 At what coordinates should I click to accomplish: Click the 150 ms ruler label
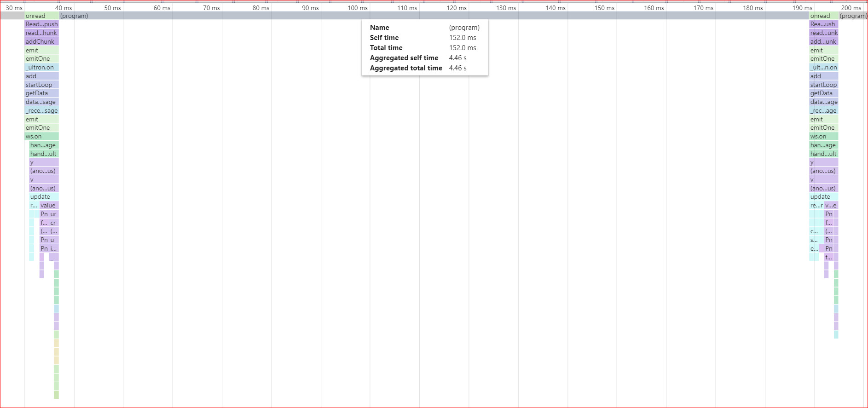click(x=604, y=8)
